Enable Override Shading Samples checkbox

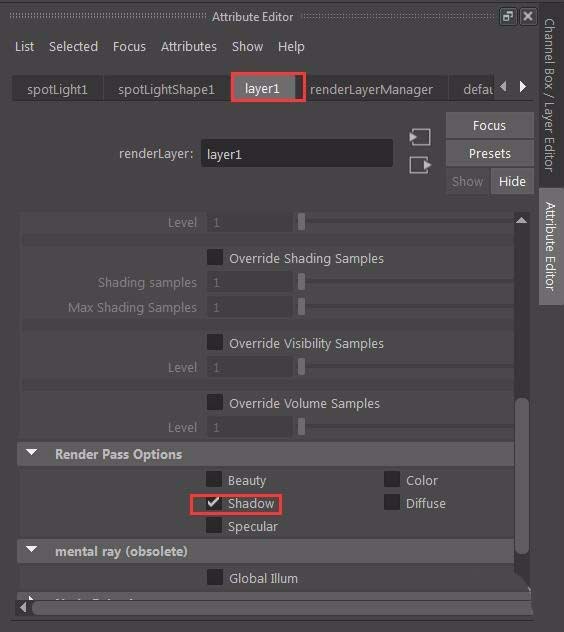[215, 257]
